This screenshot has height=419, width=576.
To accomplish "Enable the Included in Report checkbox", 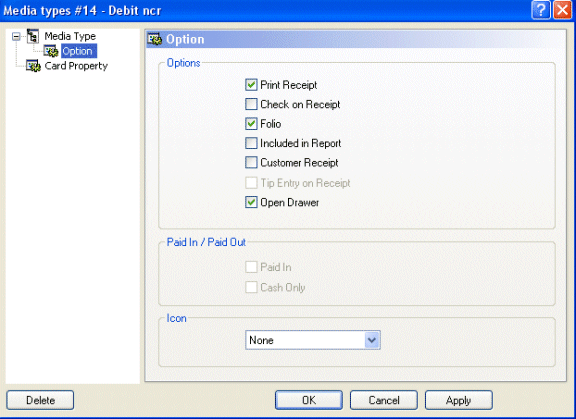I will click(251, 143).
